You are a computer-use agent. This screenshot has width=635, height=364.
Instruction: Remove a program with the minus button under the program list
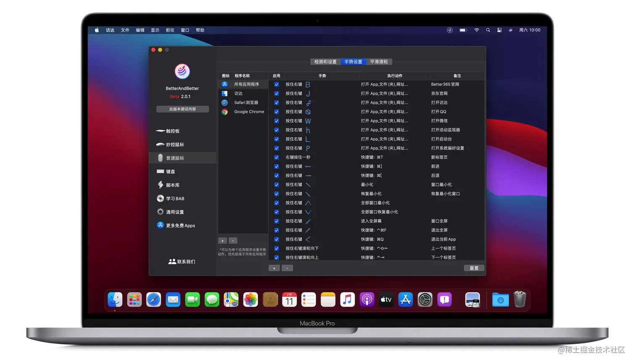click(x=233, y=241)
